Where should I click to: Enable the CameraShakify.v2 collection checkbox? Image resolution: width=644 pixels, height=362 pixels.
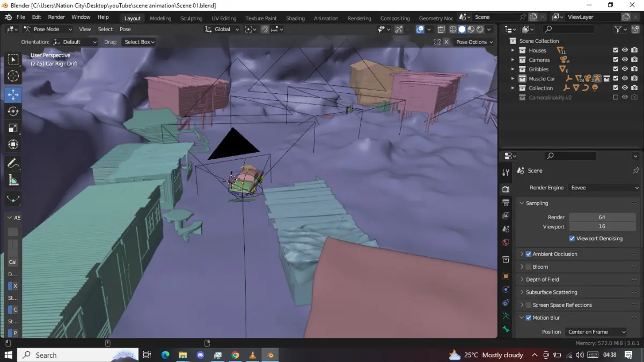616,97
